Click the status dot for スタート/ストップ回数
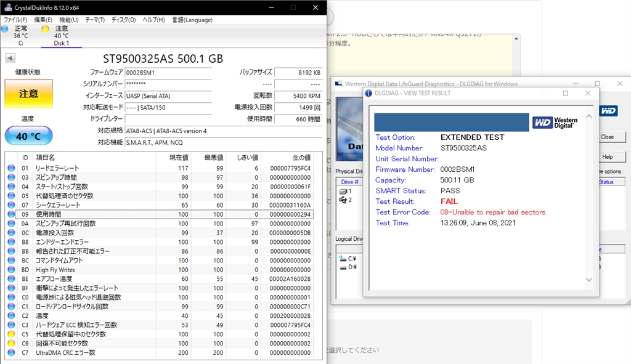The image size is (631, 364). click(x=11, y=187)
